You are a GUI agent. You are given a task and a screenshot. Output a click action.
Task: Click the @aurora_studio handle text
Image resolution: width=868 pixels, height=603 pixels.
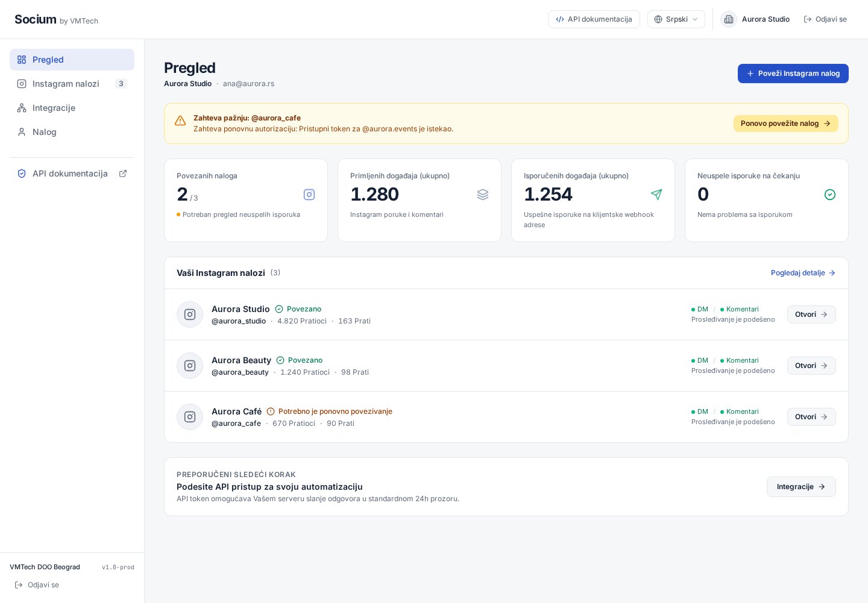[239, 321]
